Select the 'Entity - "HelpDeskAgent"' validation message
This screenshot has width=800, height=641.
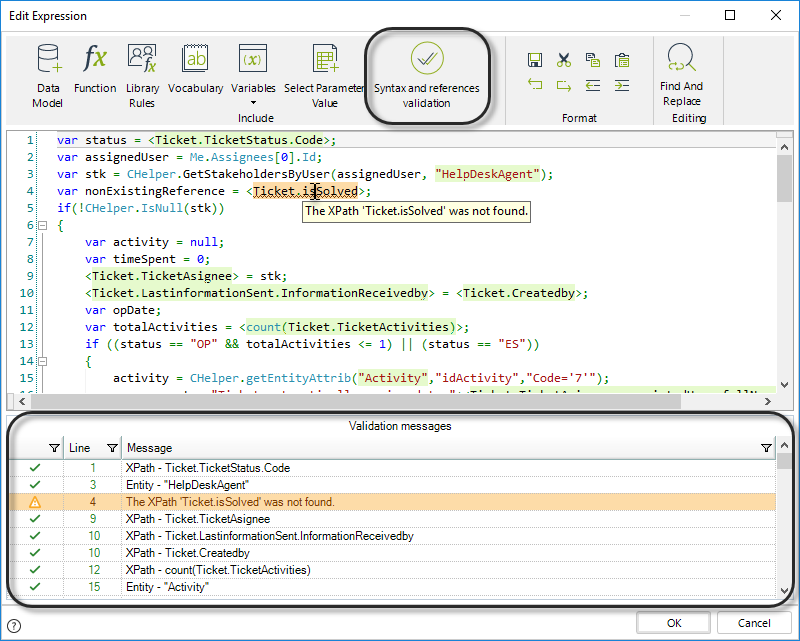[x=392, y=484]
